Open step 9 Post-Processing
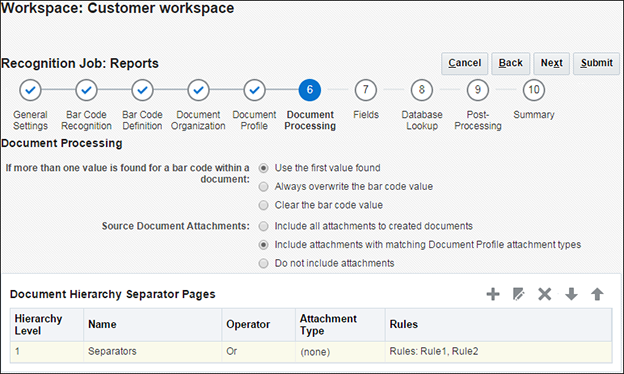Image resolution: width=624 pixels, height=374 pixels. [x=478, y=90]
